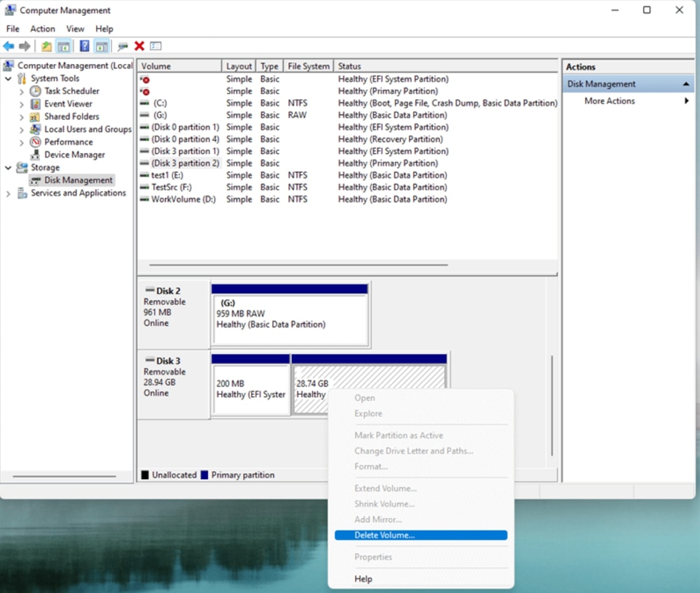
Task: Expand the Services and Applications node
Action: [x=8, y=194]
